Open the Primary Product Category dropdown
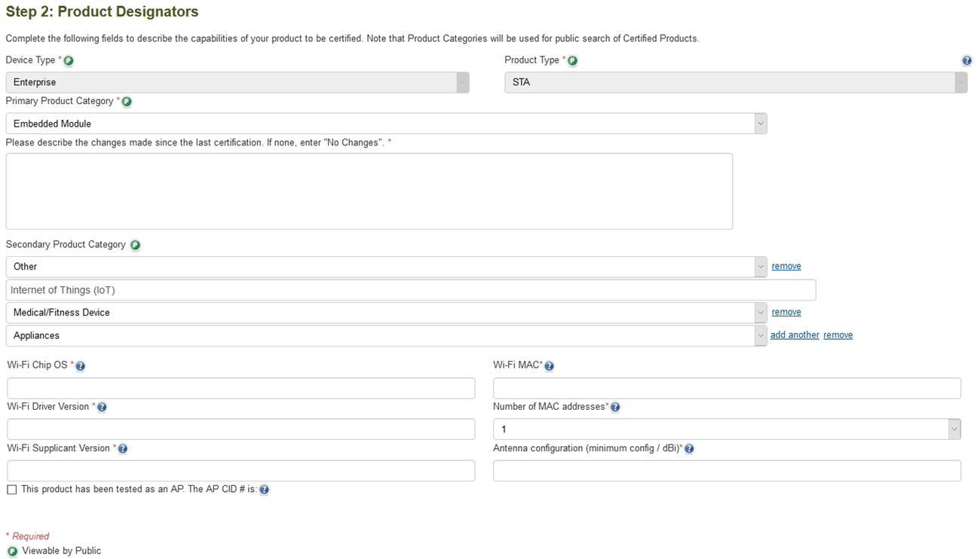980x559 pixels. [386, 124]
